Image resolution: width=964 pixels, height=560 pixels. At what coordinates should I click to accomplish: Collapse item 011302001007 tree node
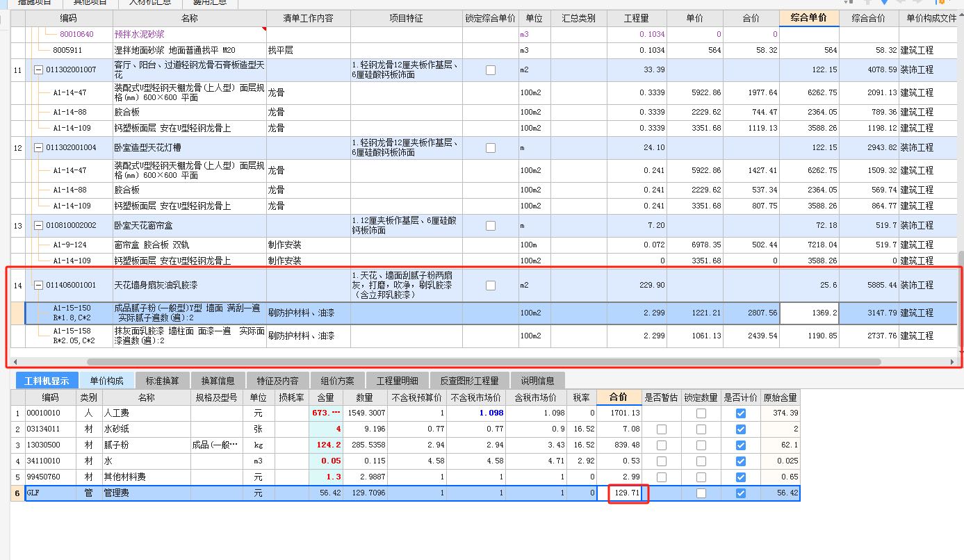38,70
